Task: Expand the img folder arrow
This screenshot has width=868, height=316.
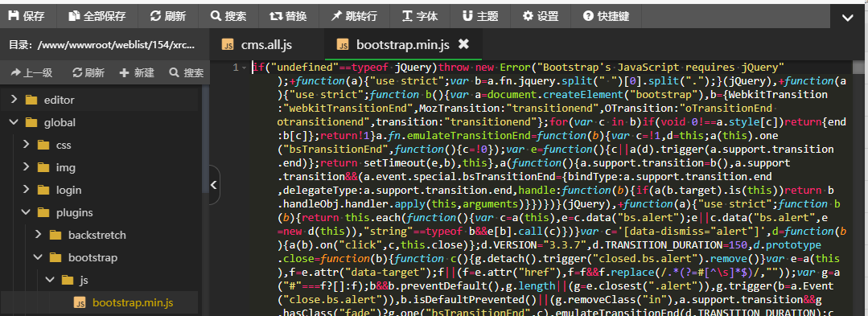Action: tap(26, 168)
